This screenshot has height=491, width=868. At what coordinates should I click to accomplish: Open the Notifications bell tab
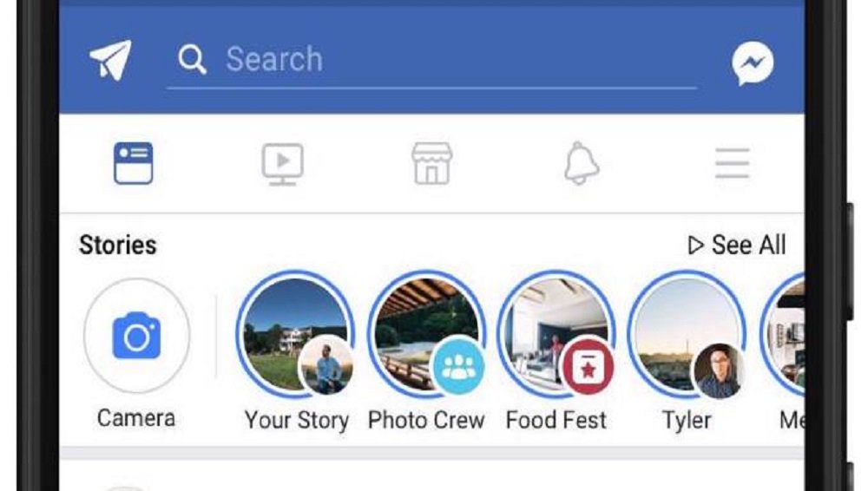click(x=582, y=164)
